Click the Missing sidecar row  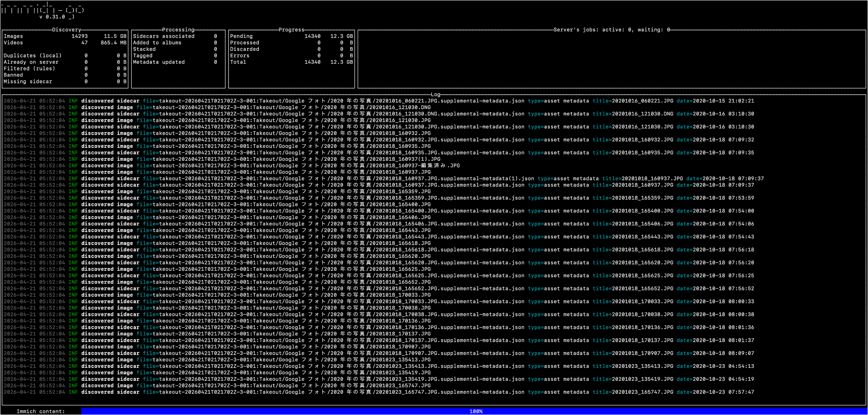pyautogui.click(x=65, y=82)
